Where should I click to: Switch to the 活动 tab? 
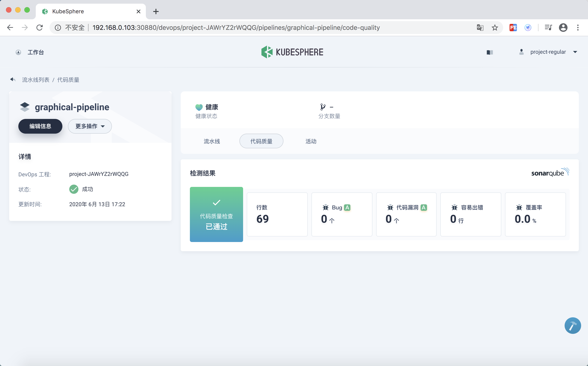tap(311, 141)
